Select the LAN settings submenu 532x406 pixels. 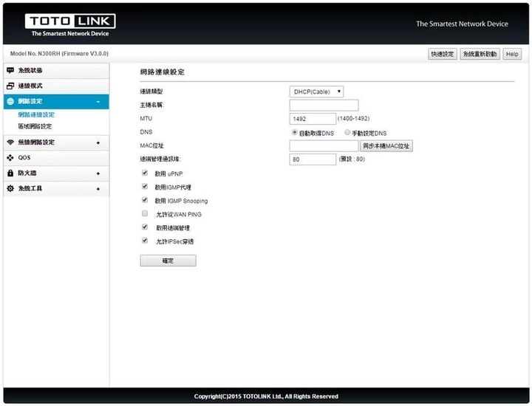(35, 126)
